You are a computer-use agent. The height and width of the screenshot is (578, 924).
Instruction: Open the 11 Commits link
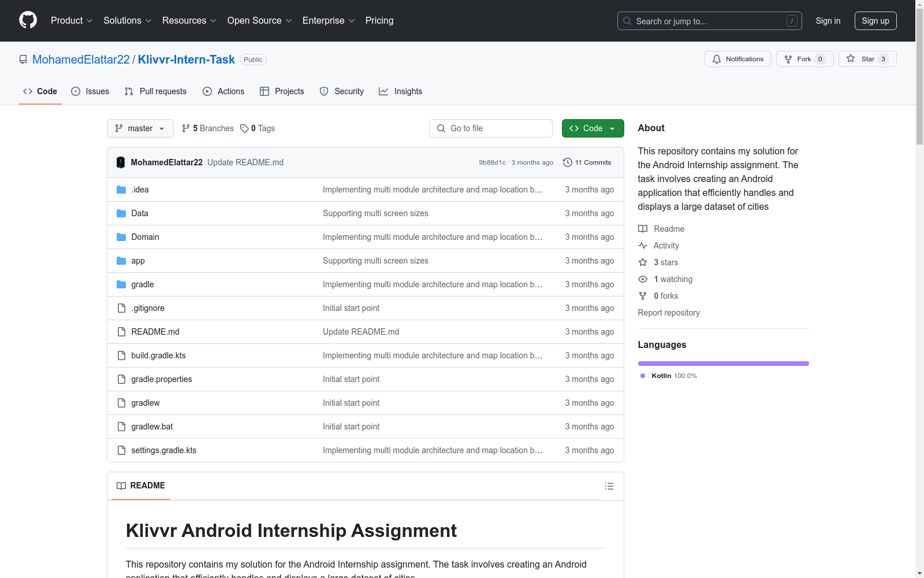(x=587, y=162)
